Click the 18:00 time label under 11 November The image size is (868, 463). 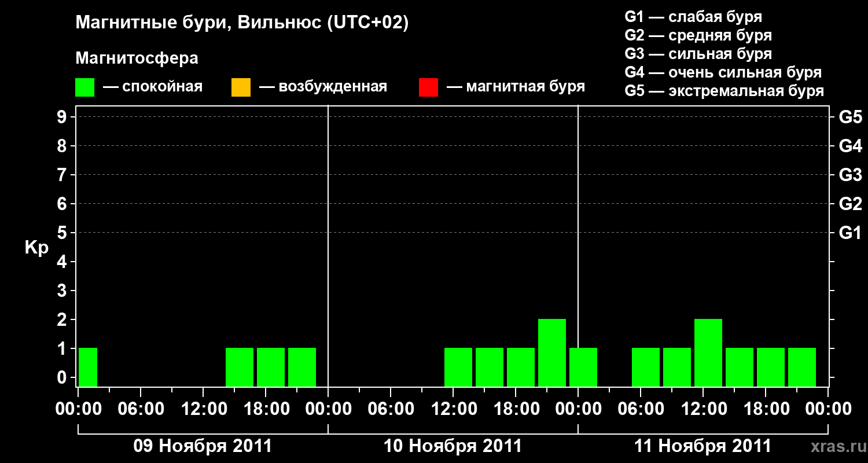(766, 409)
